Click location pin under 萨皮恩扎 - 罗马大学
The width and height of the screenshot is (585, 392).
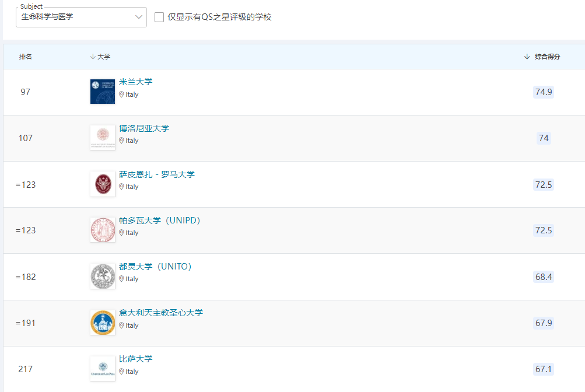click(x=121, y=187)
